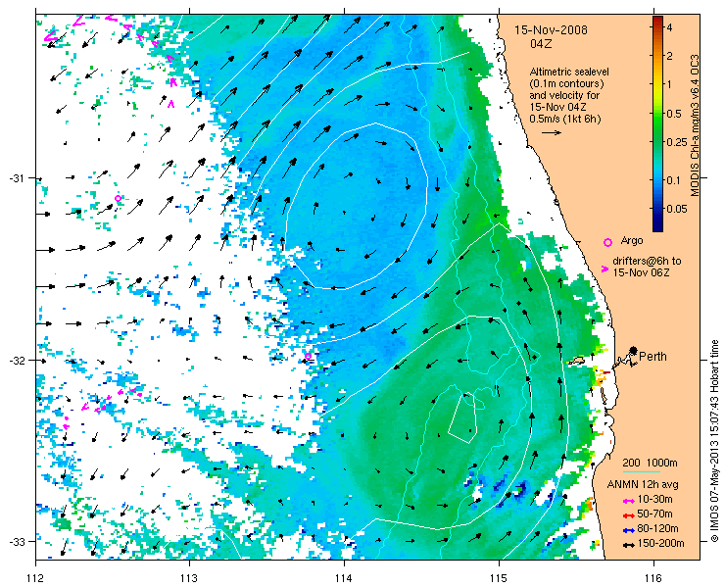This screenshot has width=725, height=588.
Task: Click longitude axis label 114
Action: 344,578
